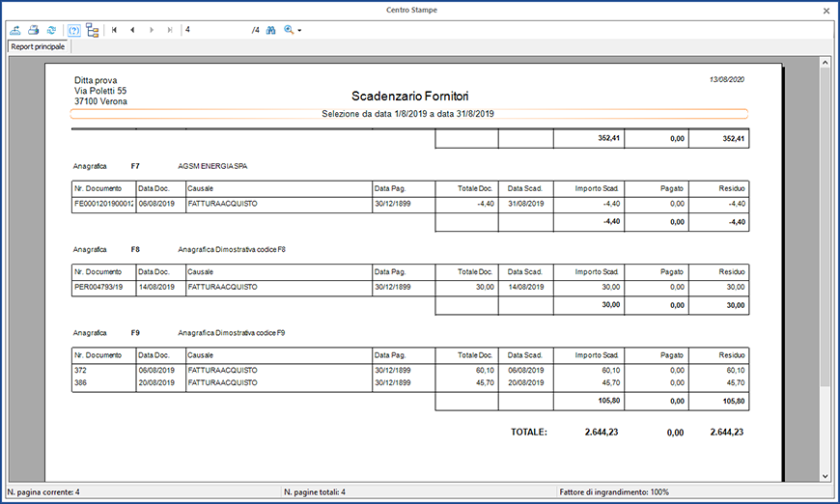The height and width of the screenshot is (504, 840).
Task: Expand the zoom level dropdown arrow
Action: click(x=300, y=31)
